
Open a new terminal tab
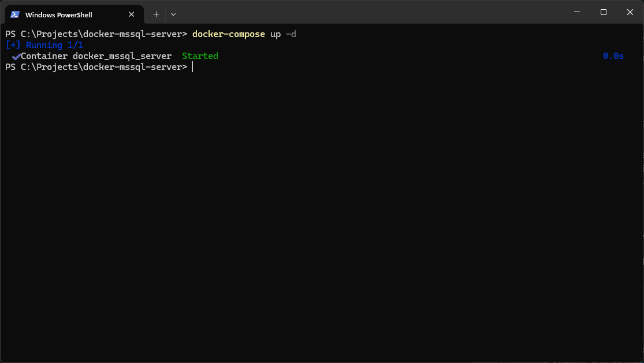coord(156,14)
